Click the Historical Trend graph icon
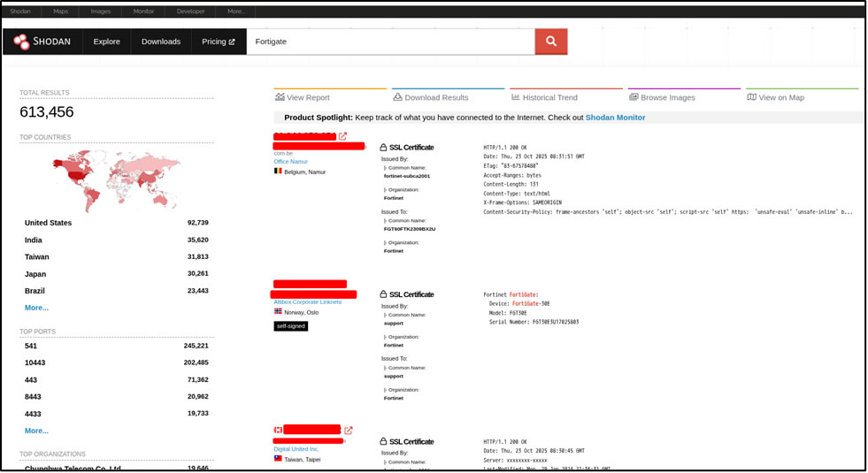This screenshot has width=868, height=473. (x=515, y=97)
